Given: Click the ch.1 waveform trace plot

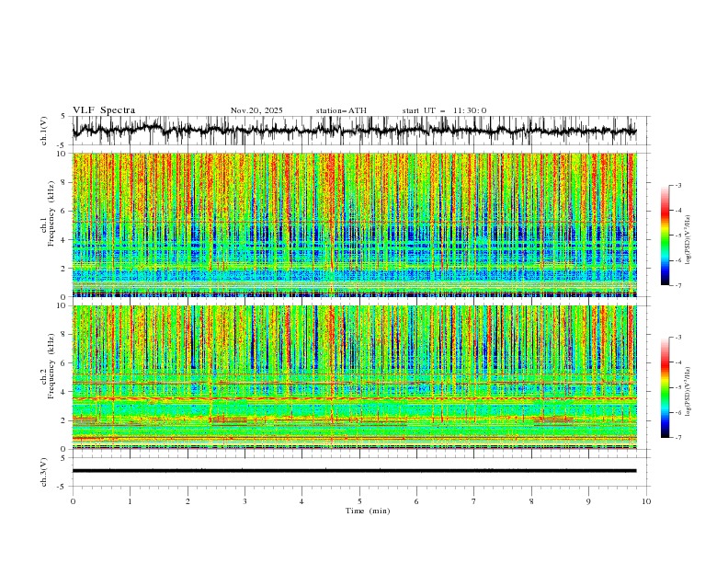Looking at the screenshot, I should pos(354,131).
